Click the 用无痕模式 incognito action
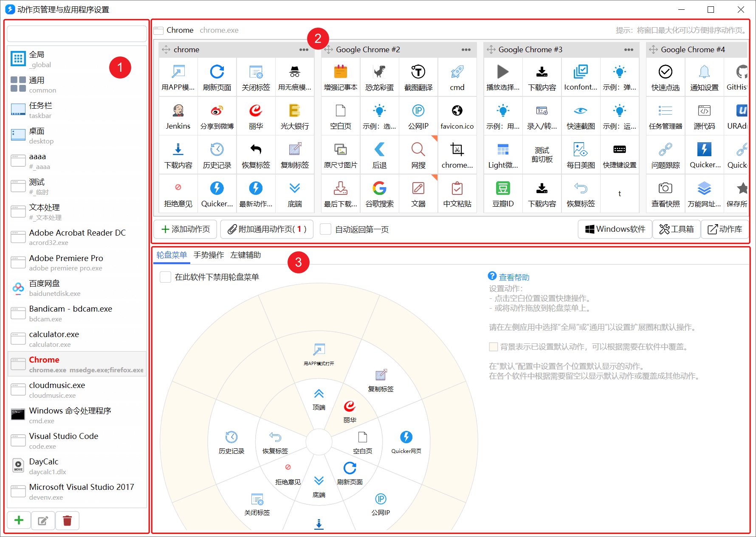This screenshot has height=537, width=756. (295, 77)
